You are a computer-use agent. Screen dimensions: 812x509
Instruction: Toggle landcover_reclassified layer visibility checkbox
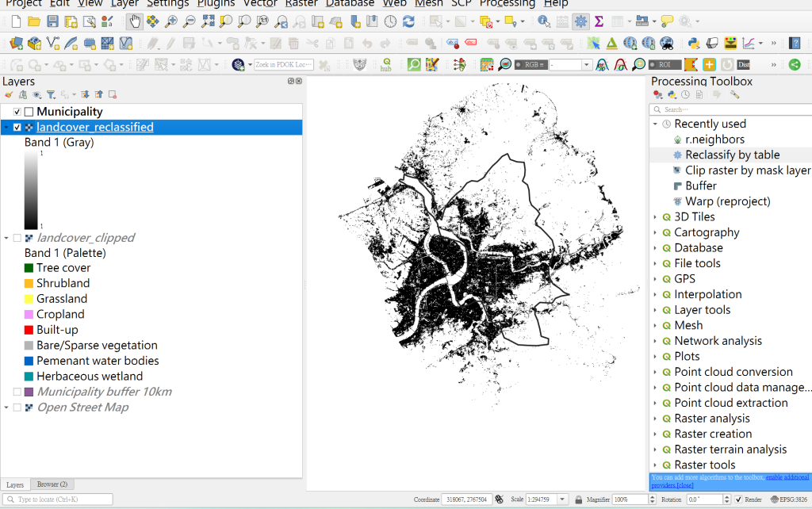coord(17,128)
